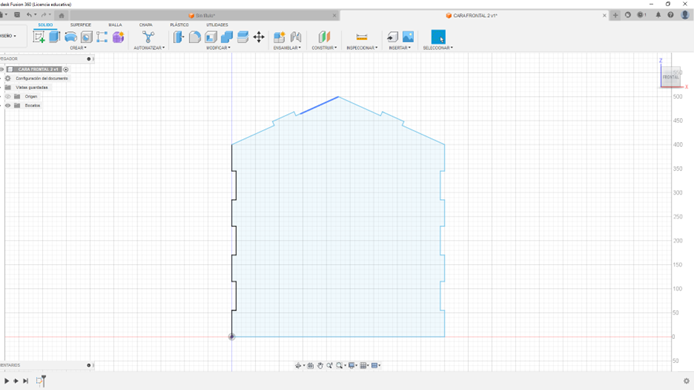
Task: Open the user profile avatar
Action: point(685,15)
